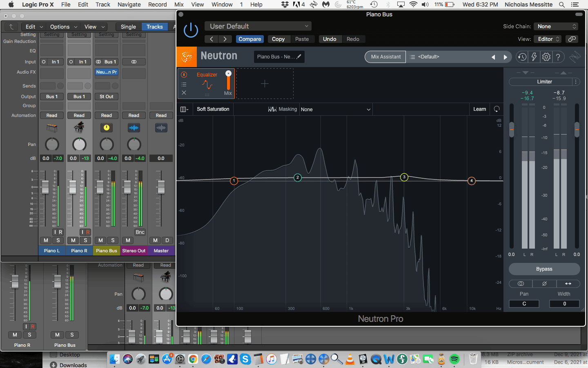Click the lightning bolt zero-latency icon

[534, 57]
